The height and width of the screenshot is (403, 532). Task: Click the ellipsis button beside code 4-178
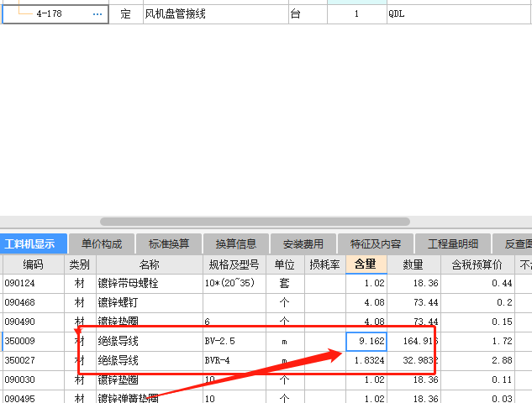tap(97, 14)
